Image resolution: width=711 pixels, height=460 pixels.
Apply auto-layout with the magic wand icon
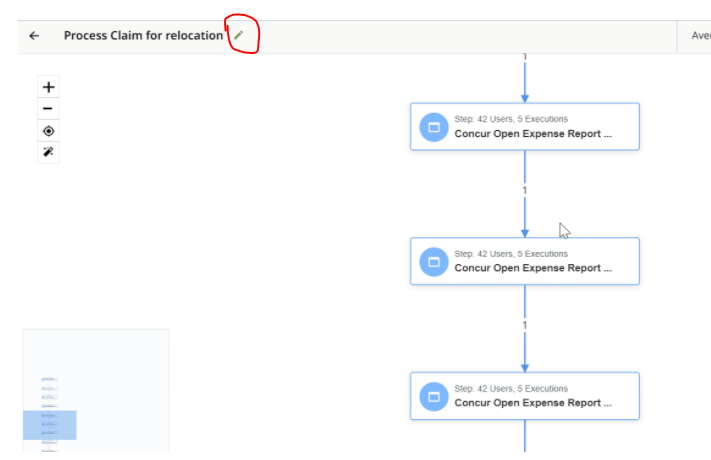49,152
